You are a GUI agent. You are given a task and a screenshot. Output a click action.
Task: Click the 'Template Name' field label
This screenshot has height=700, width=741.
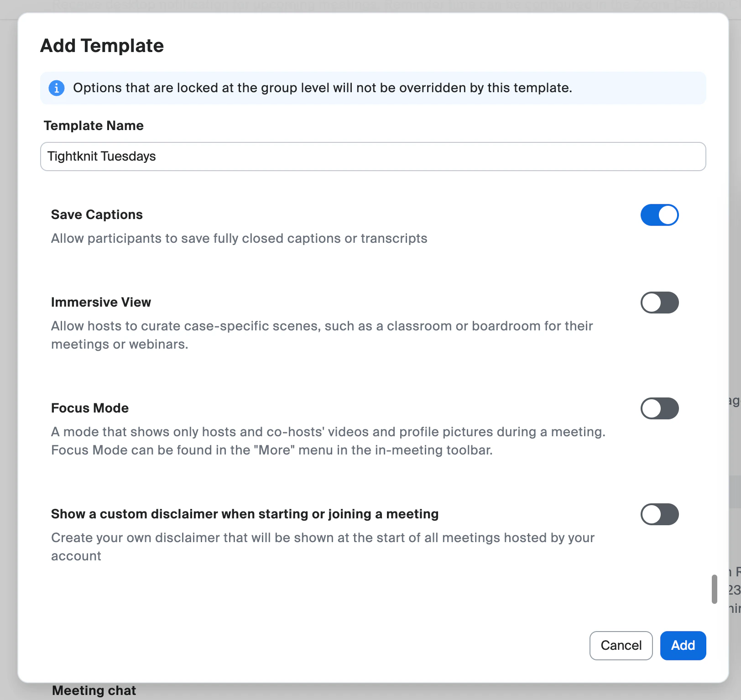click(x=94, y=125)
